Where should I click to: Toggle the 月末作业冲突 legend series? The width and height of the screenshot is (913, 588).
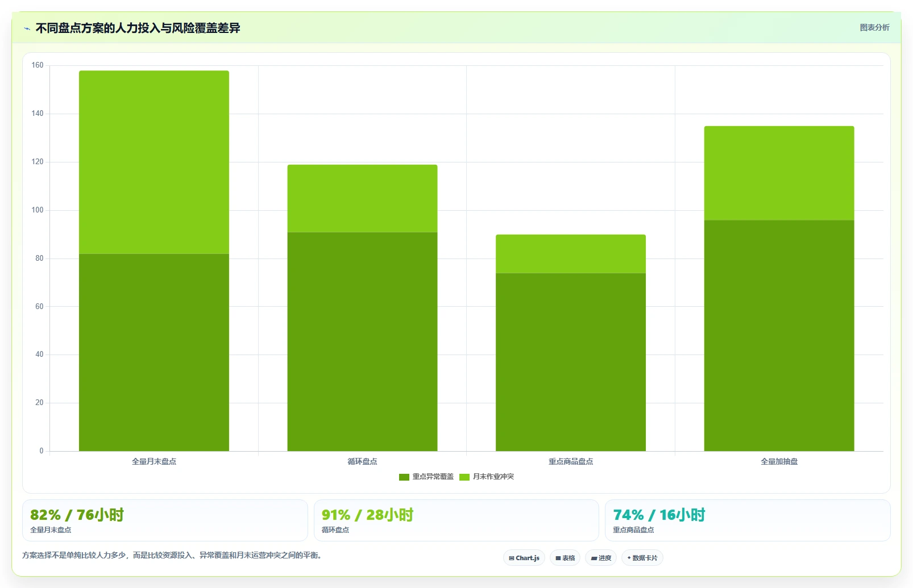(x=487, y=477)
